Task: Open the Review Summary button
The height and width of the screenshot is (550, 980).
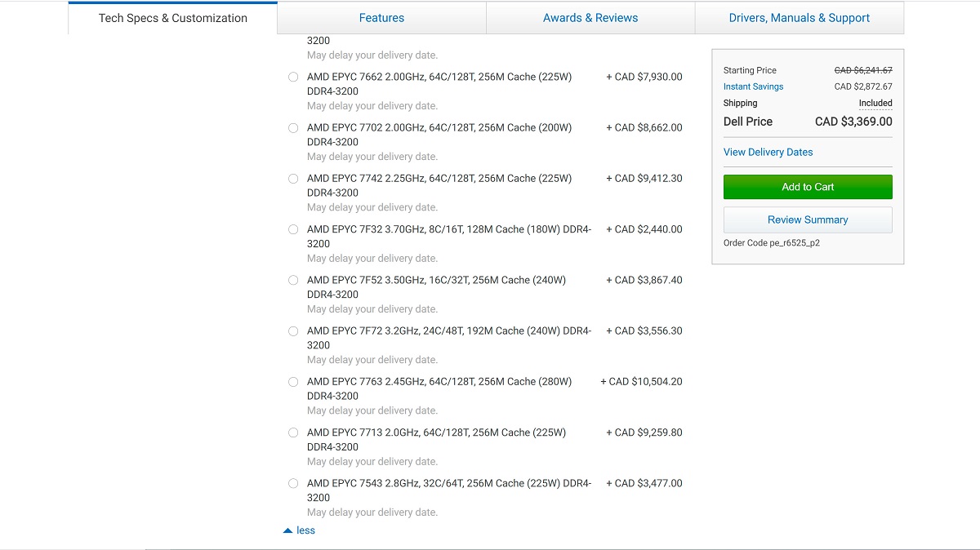Action: [x=808, y=220]
